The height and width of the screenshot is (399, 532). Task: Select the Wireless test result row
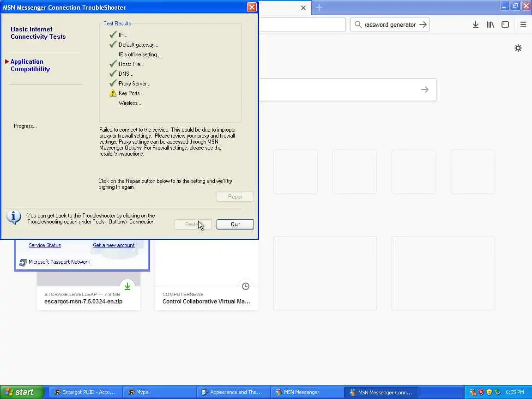coord(130,103)
